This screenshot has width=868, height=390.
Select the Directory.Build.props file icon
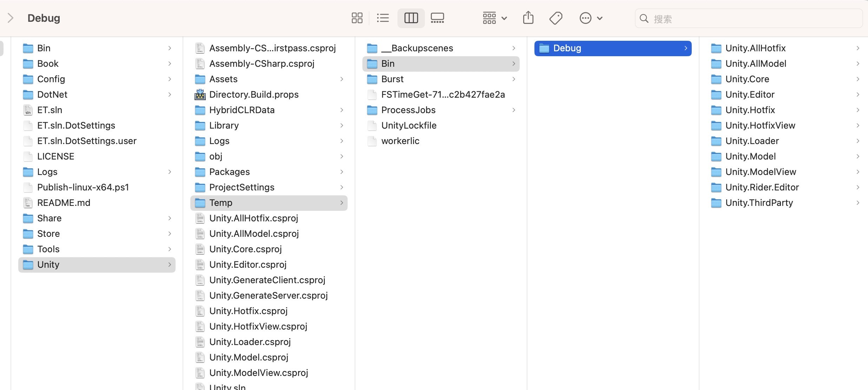[200, 95]
